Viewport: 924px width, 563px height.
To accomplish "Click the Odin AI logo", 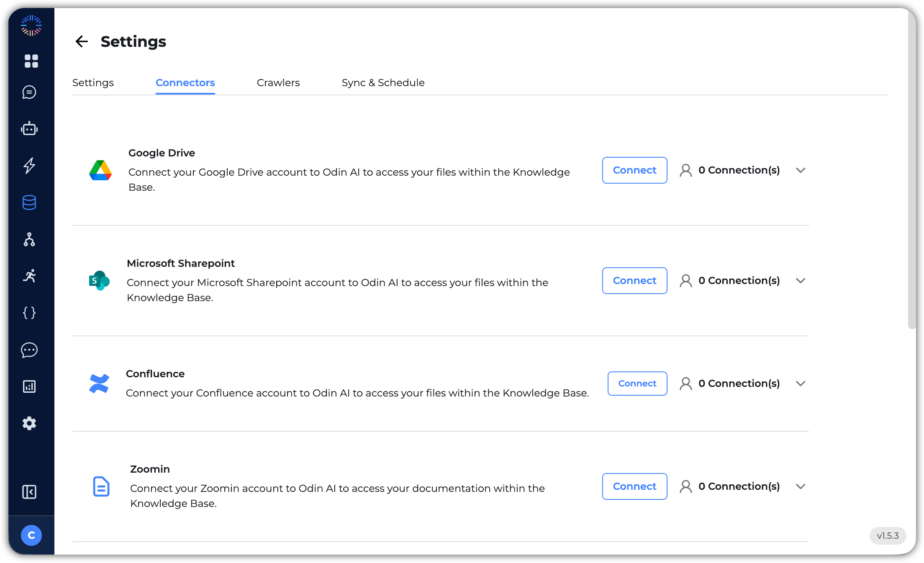I will [x=31, y=25].
